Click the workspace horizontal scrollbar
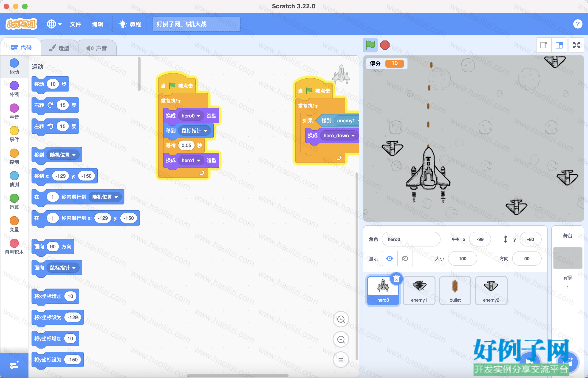 237,375
